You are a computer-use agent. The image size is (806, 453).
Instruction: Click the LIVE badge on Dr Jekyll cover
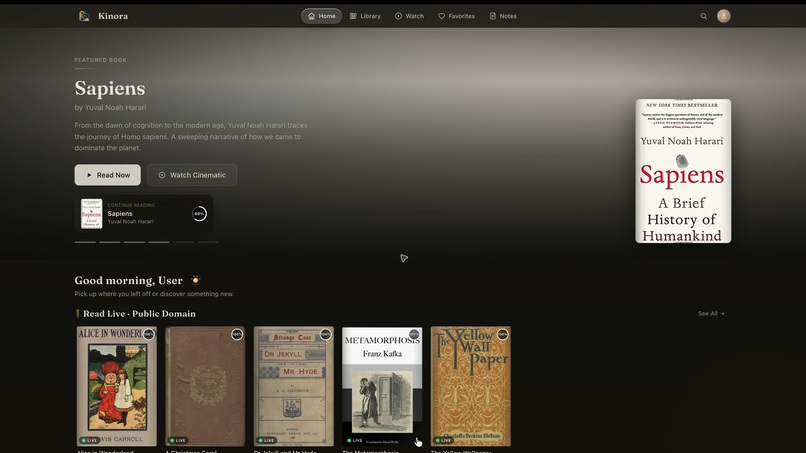click(x=266, y=440)
